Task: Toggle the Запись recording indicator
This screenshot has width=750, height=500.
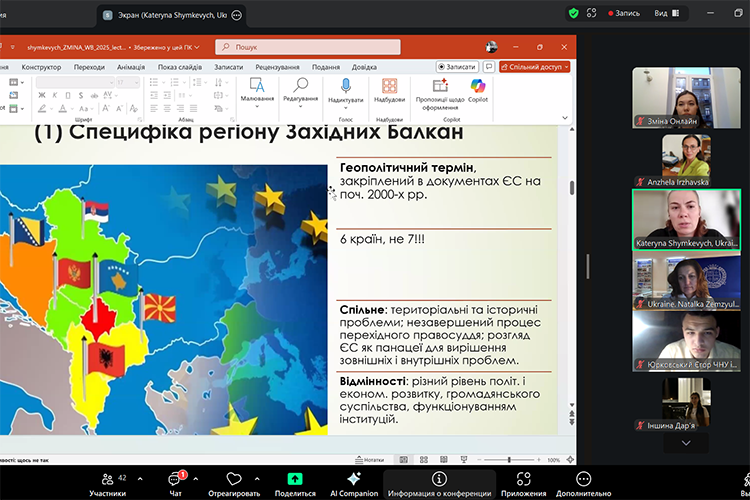Action: pyautogui.click(x=621, y=13)
